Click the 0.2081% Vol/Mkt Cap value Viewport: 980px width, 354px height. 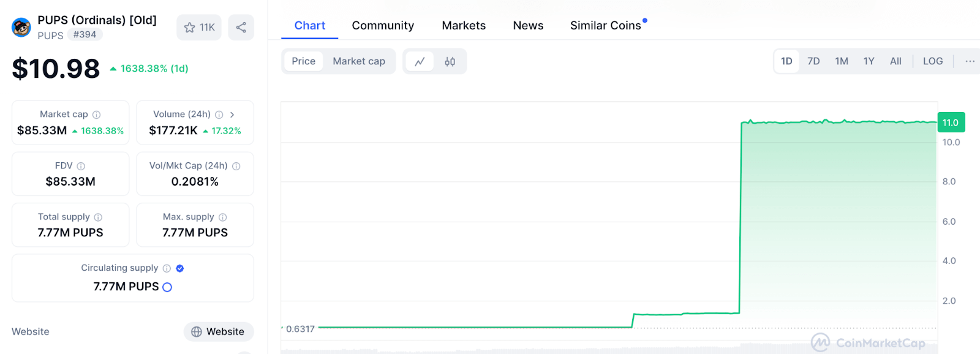pyautogui.click(x=195, y=182)
